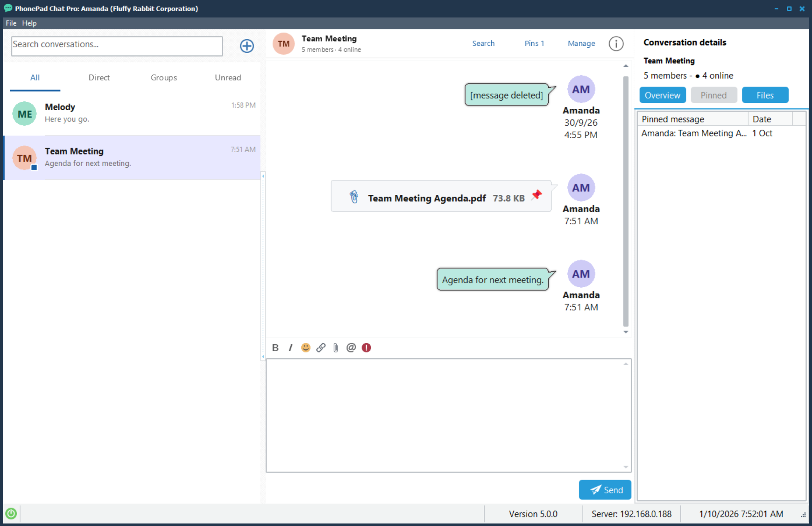Toggle italic formatting in composer

tap(290, 347)
